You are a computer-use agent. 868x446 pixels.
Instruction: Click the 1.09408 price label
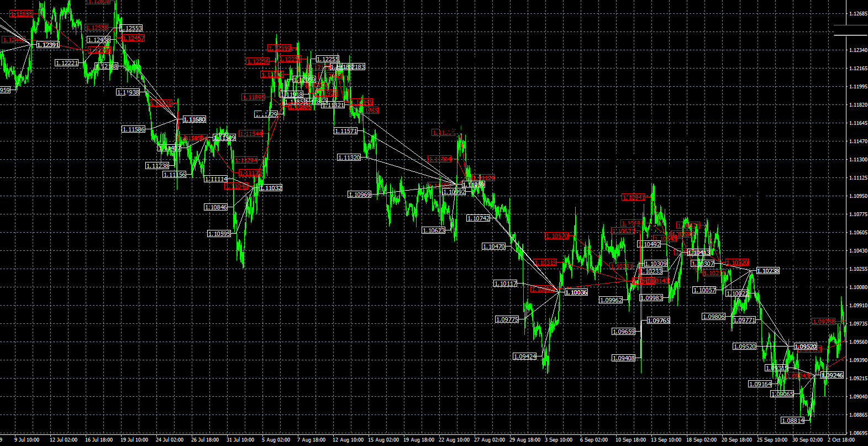pos(624,358)
